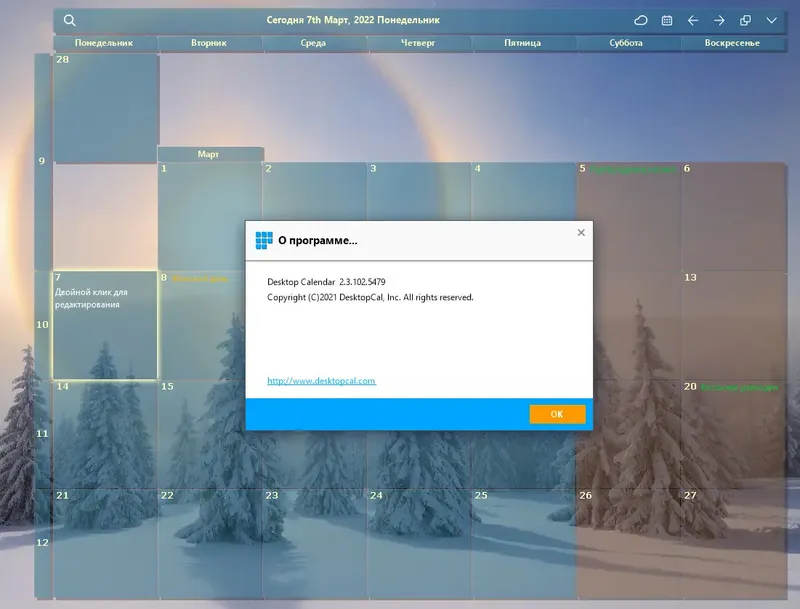
Task: Select the day cell 23
Action: [x=314, y=544]
